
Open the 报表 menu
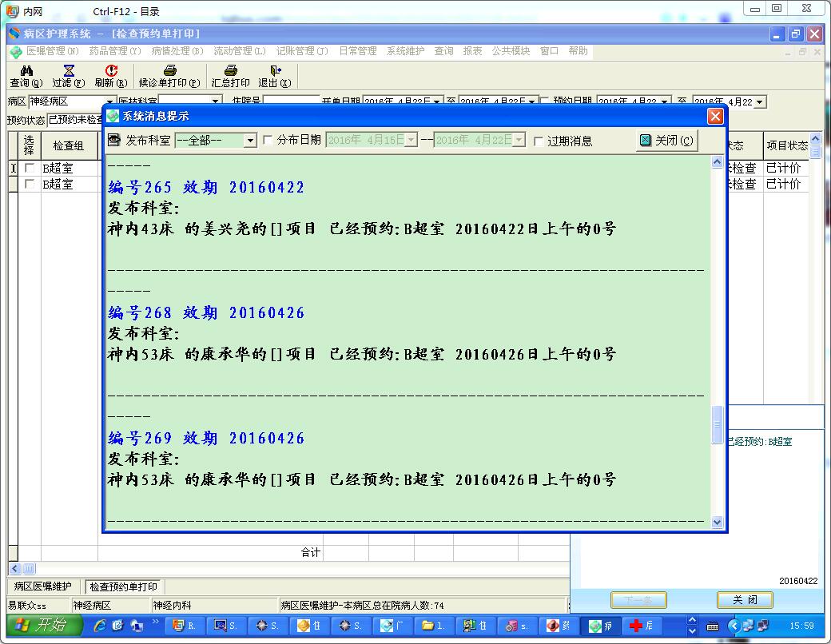pyautogui.click(x=472, y=51)
